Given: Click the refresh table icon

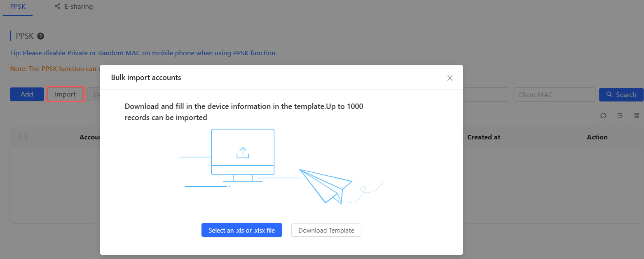Looking at the screenshot, I should pyautogui.click(x=603, y=116).
